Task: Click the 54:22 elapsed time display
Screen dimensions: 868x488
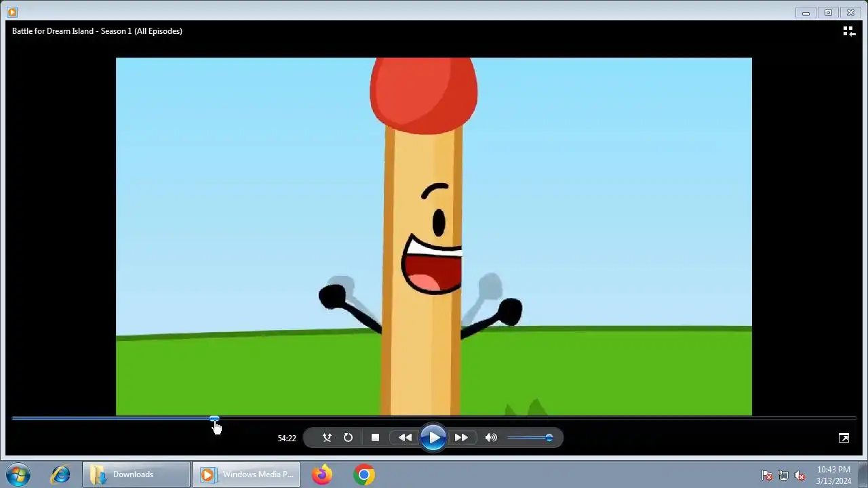Action: click(287, 439)
